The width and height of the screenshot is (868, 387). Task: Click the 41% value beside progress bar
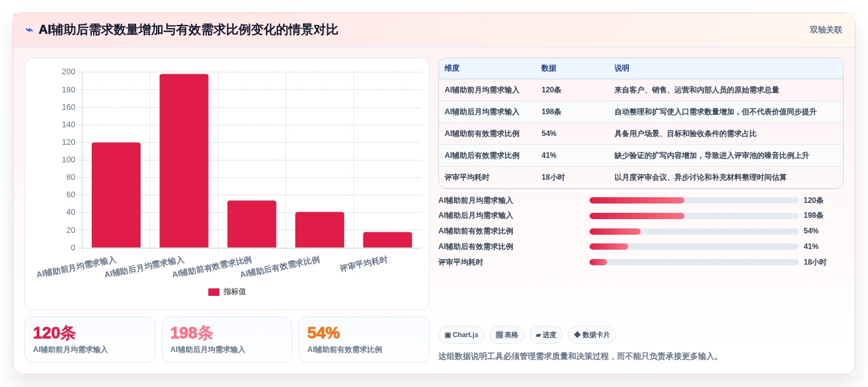tap(811, 247)
